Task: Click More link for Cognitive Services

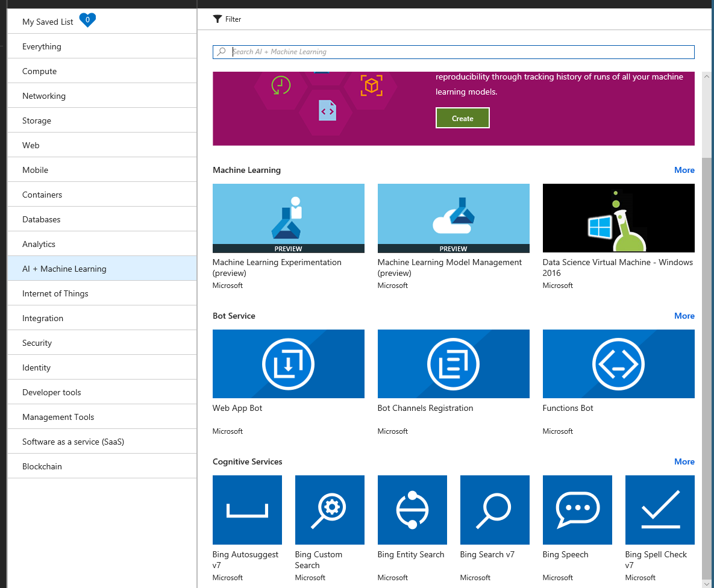Action: coord(684,461)
